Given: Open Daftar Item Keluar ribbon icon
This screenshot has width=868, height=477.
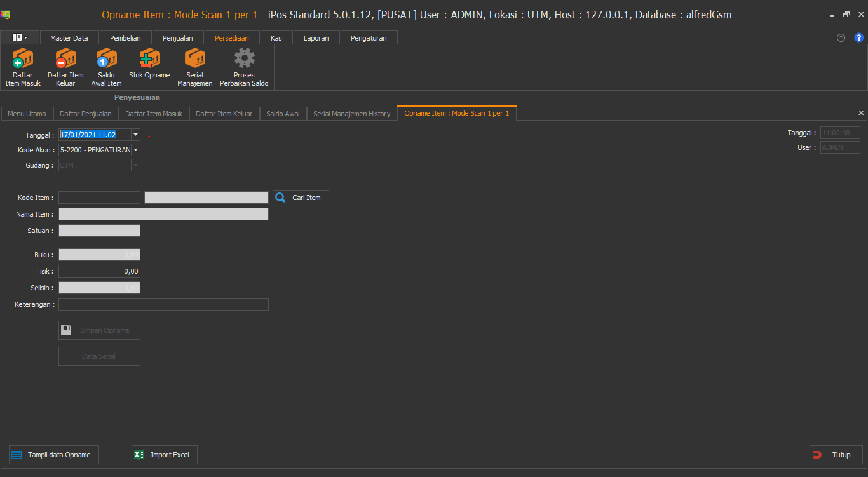Looking at the screenshot, I should pyautogui.click(x=65, y=67).
